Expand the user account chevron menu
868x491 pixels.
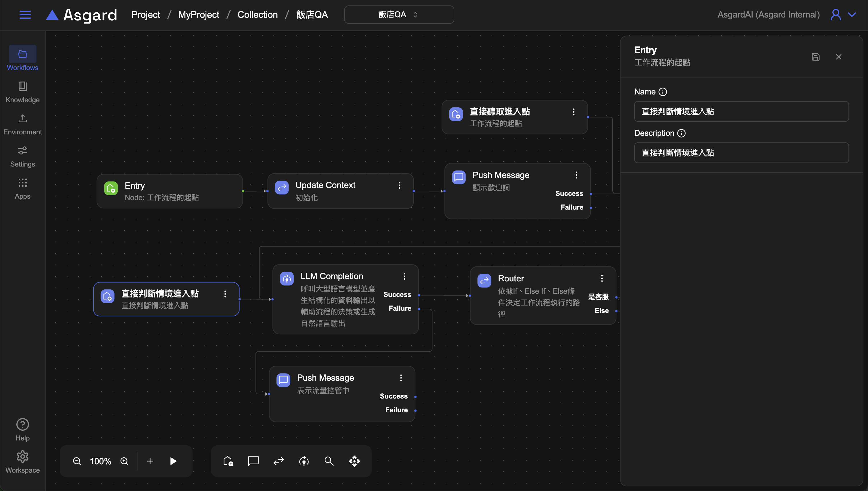click(x=852, y=15)
